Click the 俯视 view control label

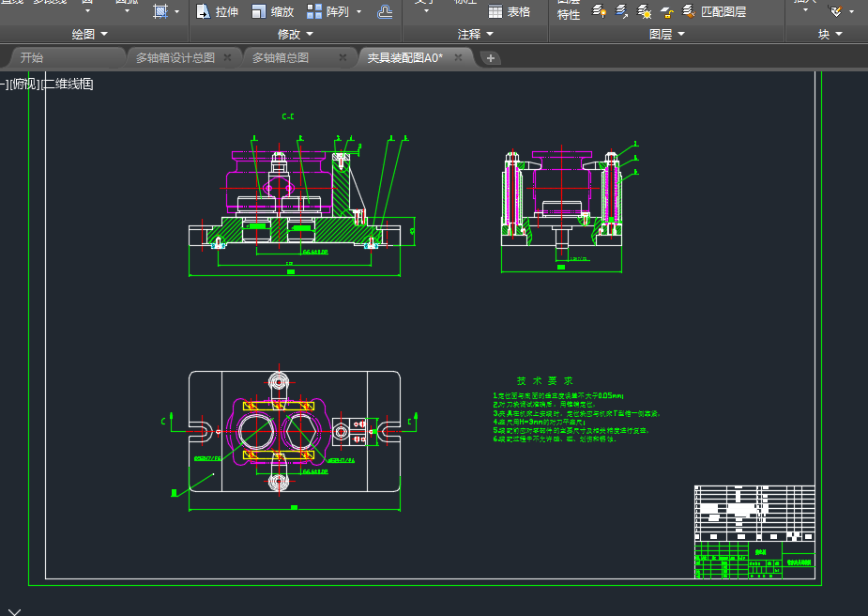(25, 85)
